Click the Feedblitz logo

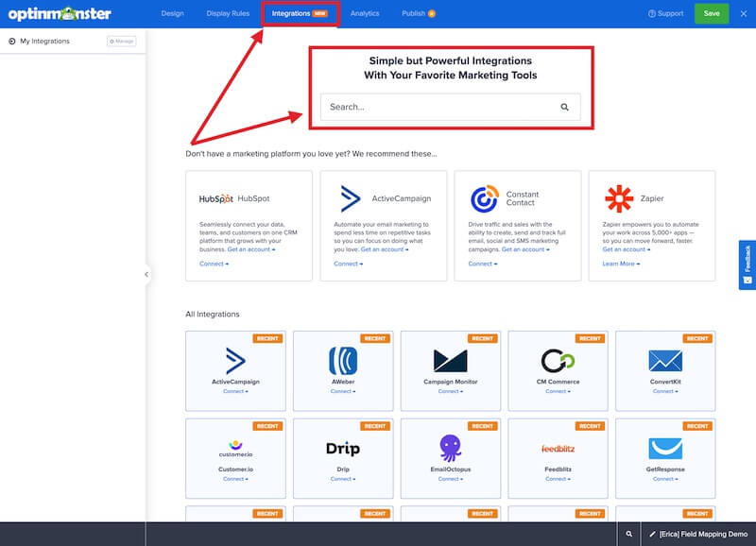558,449
